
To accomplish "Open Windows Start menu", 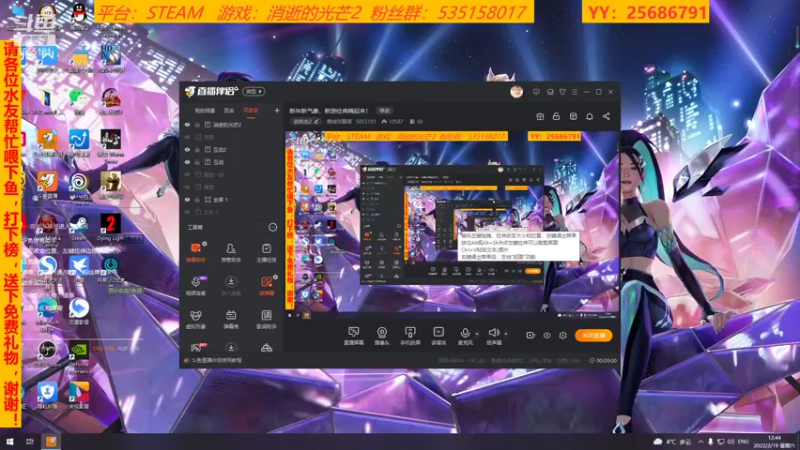I will [10, 441].
